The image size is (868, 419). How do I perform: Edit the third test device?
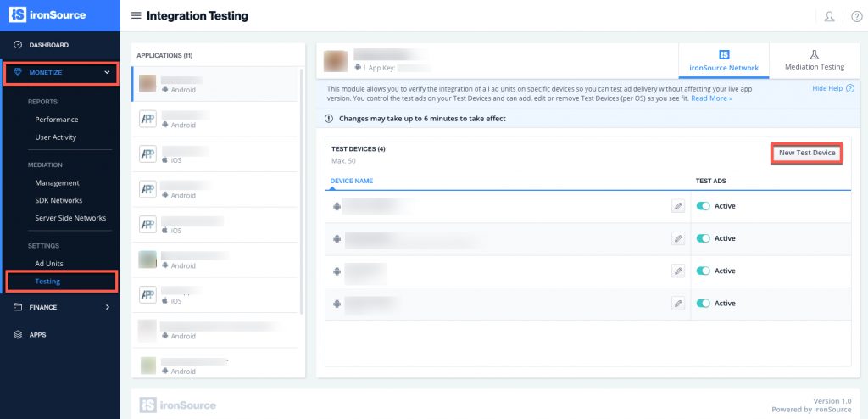677,271
